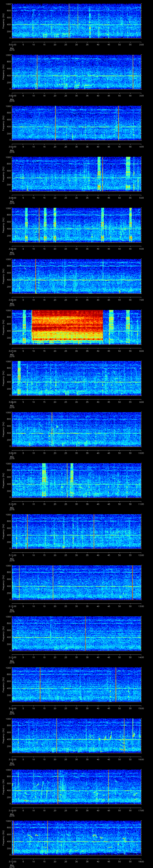Click the spectrogram panel starting at 3:04:00
The height and width of the screenshot is (868, 153).
click(77, 174)
